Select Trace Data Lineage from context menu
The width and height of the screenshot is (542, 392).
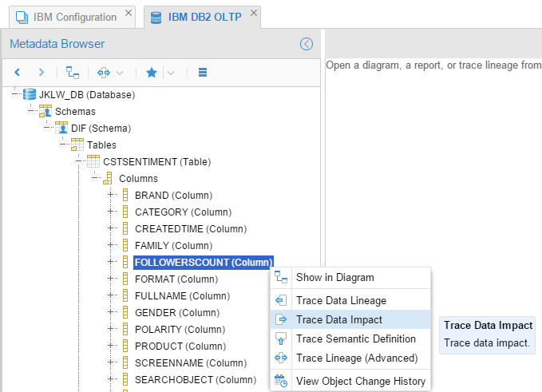tap(350, 300)
